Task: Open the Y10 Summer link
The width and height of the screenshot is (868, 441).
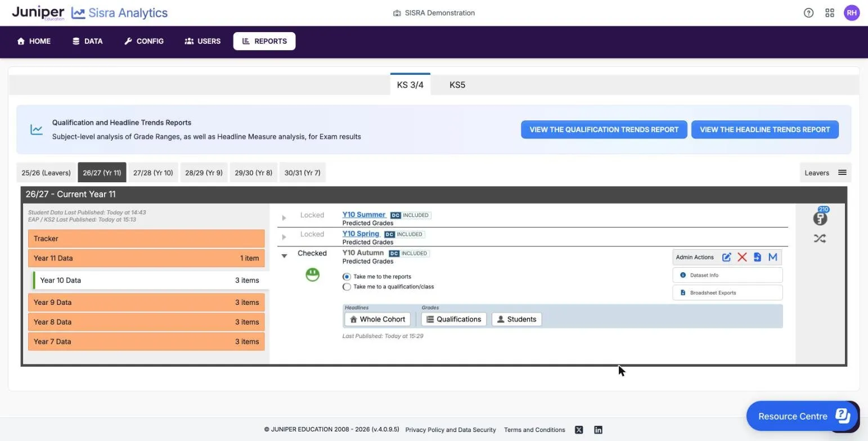Action: click(363, 215)
